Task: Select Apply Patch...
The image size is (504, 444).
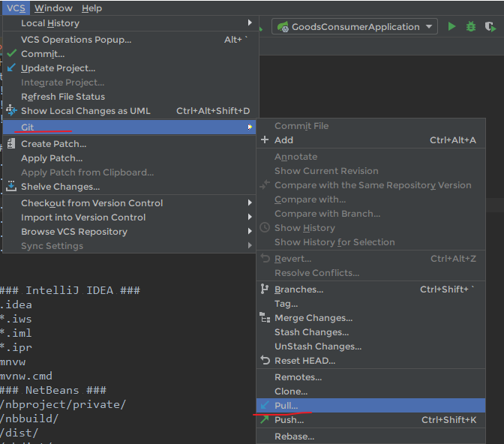Action: tap(129, 158)
